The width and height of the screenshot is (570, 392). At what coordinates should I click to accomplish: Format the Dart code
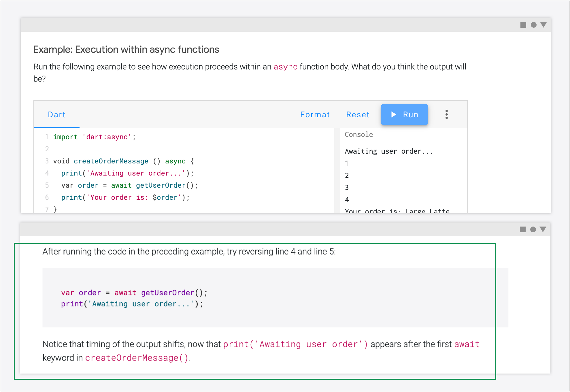click(315, 114)
